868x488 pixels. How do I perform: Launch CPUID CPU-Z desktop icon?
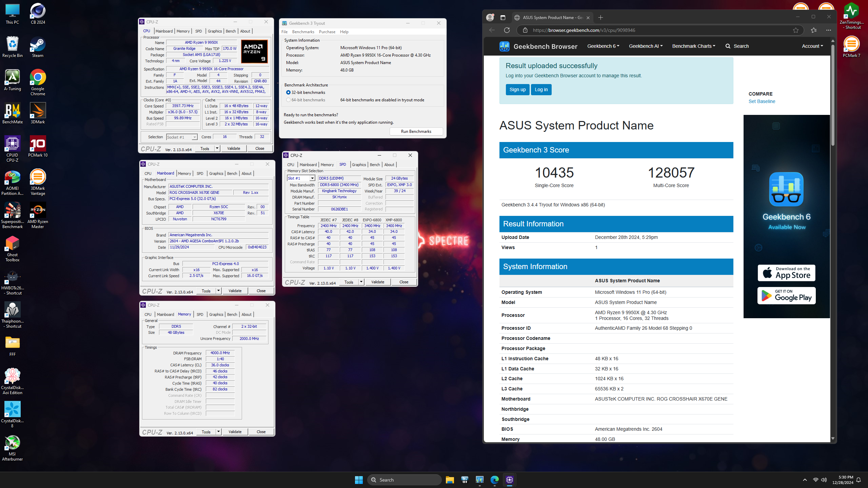pyautogui.click(x=13, y=149)
